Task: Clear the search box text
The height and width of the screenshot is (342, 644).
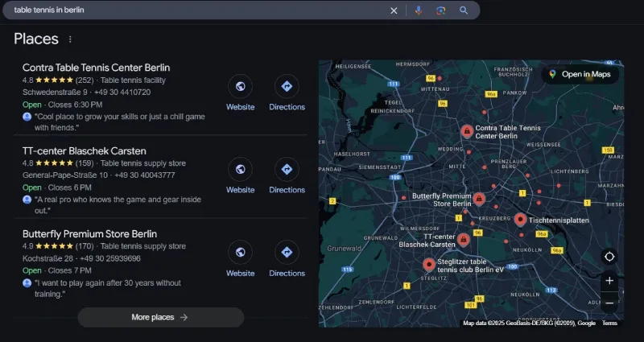Action: click(394, 10)
